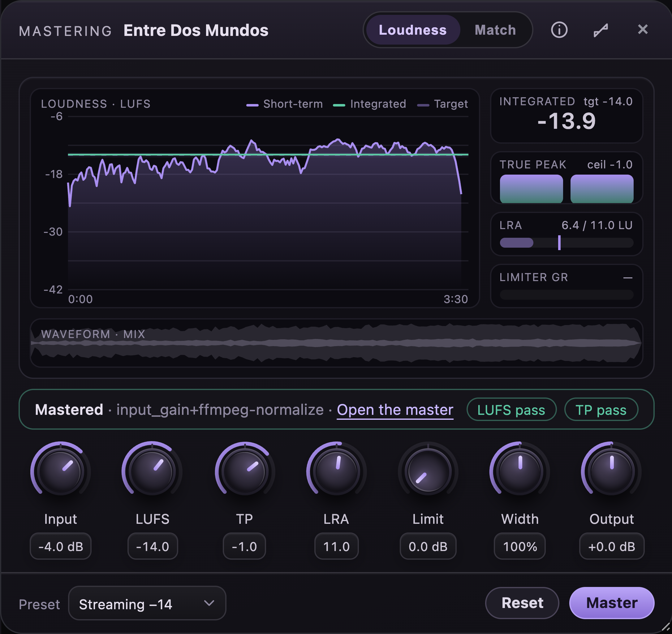Click the right True Peak meter
The width and height of the screenshot is (672, 634).
tap(602, 189)
